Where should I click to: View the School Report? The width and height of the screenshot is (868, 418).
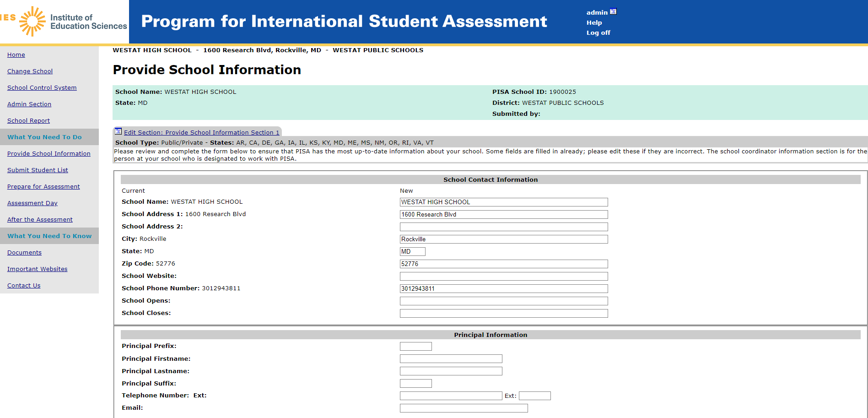pyautogui.click(x=28, y=120)
